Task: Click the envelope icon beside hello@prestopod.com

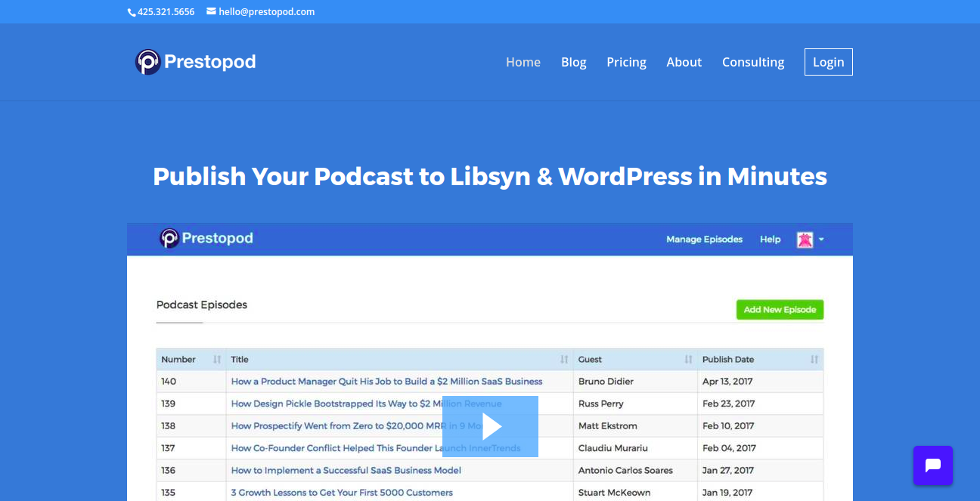Action: point(211,11)
